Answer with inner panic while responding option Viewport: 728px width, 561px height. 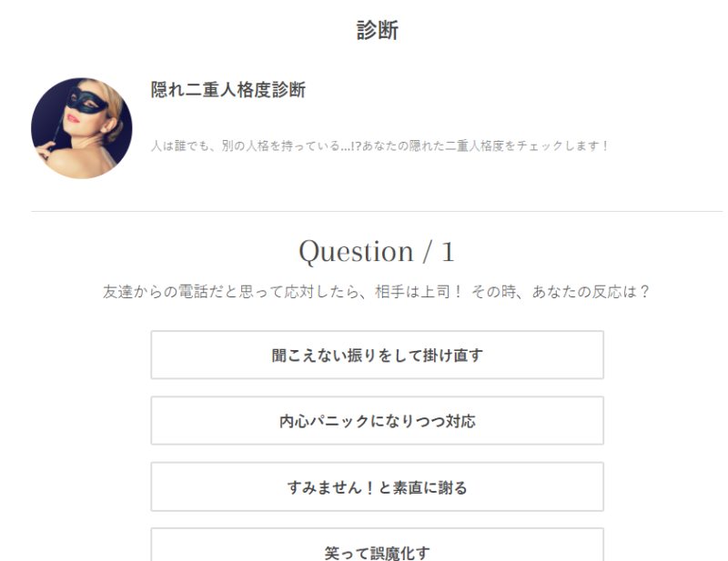point(377,421)
